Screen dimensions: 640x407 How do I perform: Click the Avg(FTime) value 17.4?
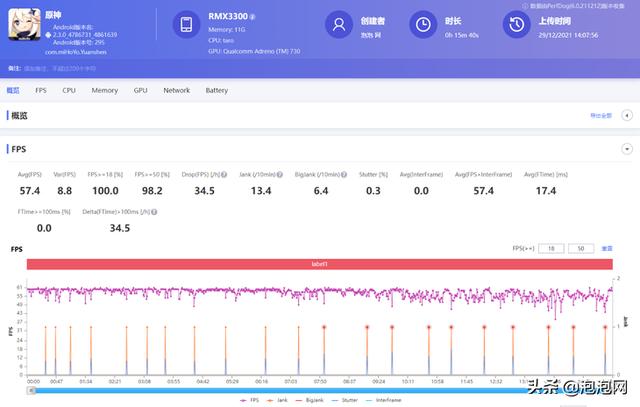[x=546, y=191]
